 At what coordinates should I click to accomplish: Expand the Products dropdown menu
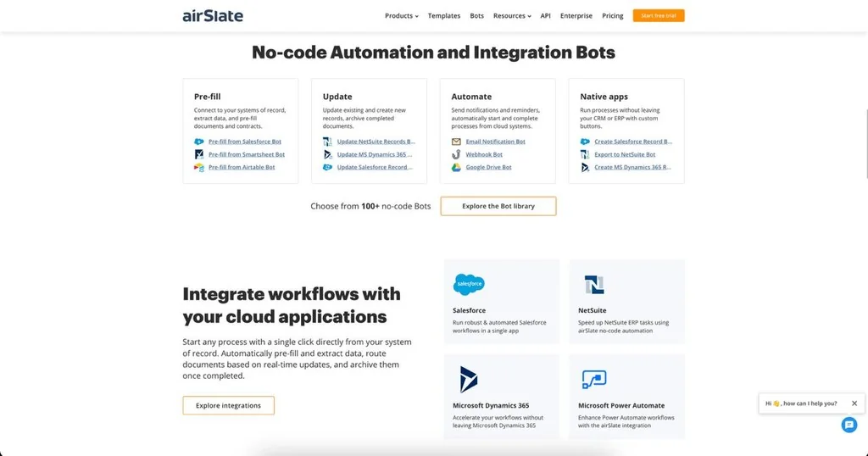[x=401, y=15]
